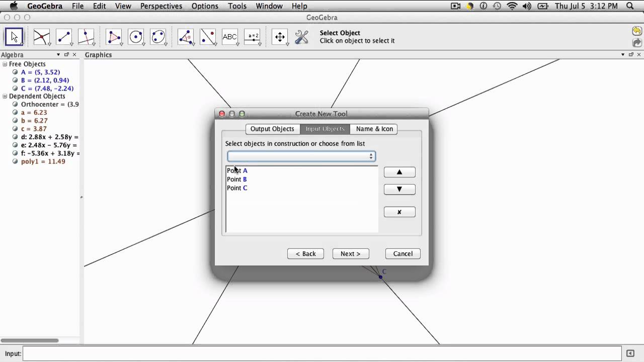Expand the Polygon tool's submenu triangle
This screenshot has height=362, width=644.
click(121, 44)
